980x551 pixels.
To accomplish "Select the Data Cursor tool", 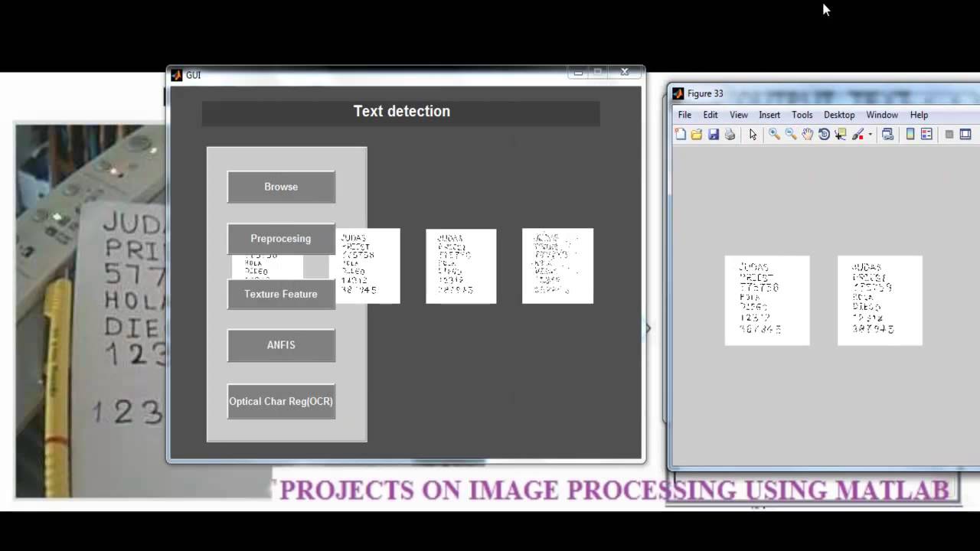I will 841,134.
